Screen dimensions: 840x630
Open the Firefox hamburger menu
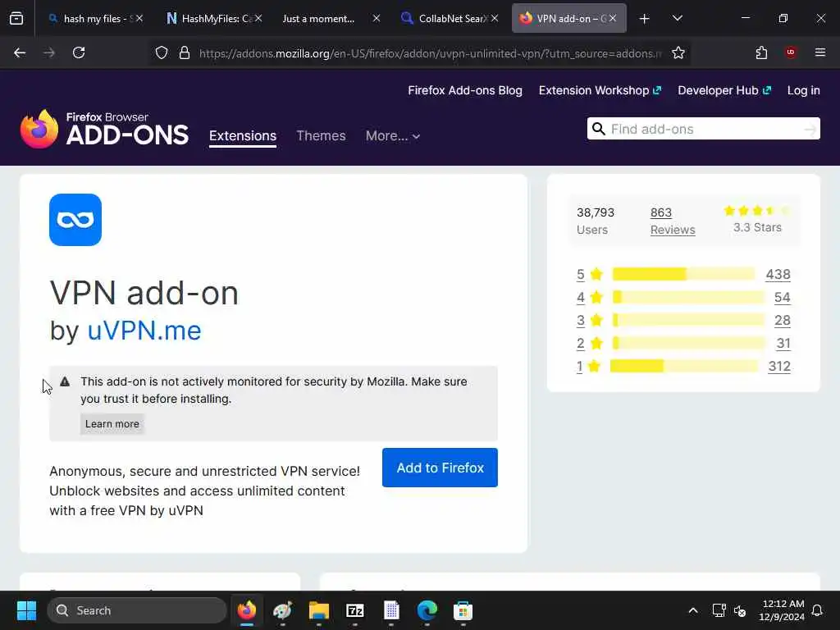pyautogui.click(x=819, y=52)
